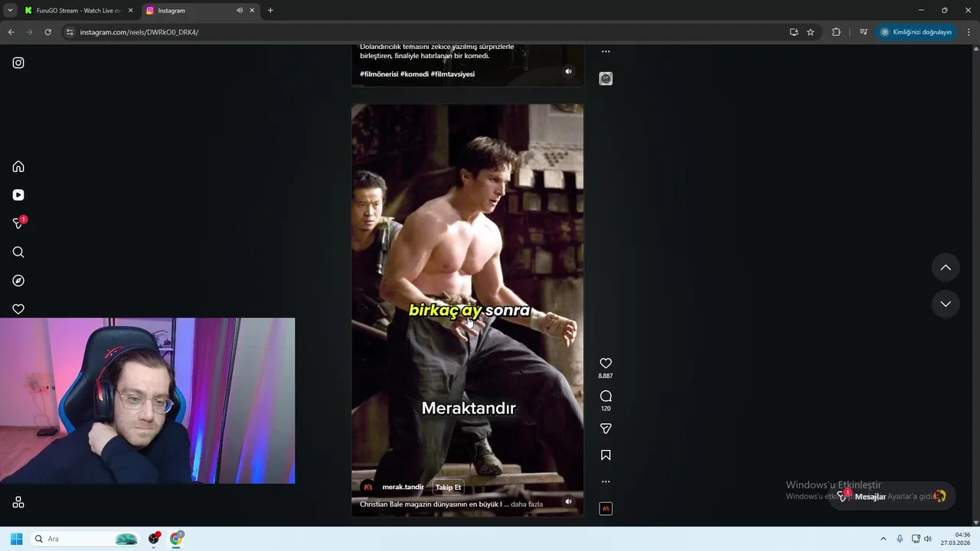The image size is (980, 551).
Task: Open the Chrome extensions menu
Action: 836,32
